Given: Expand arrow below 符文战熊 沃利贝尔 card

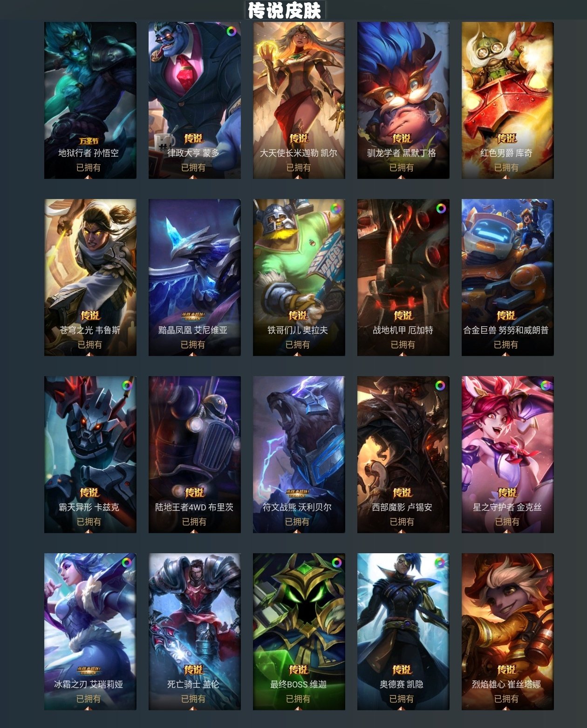Looking at the screenshot, I should (x=298, y=531).
